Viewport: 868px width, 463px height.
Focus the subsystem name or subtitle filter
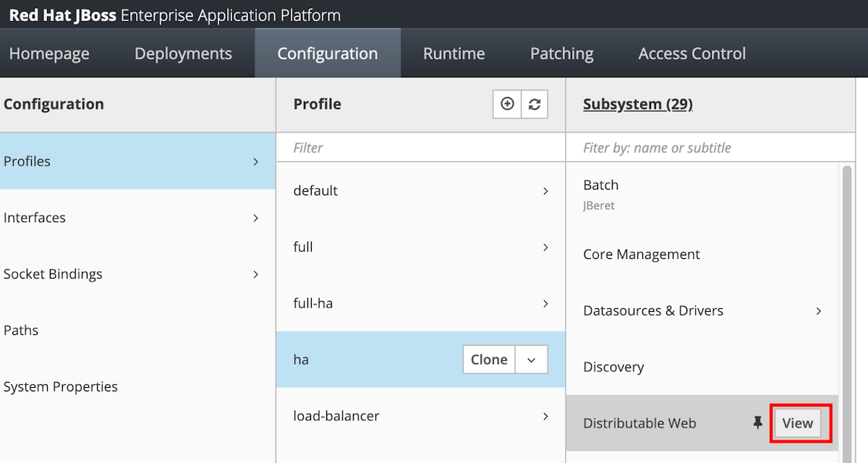709,148
